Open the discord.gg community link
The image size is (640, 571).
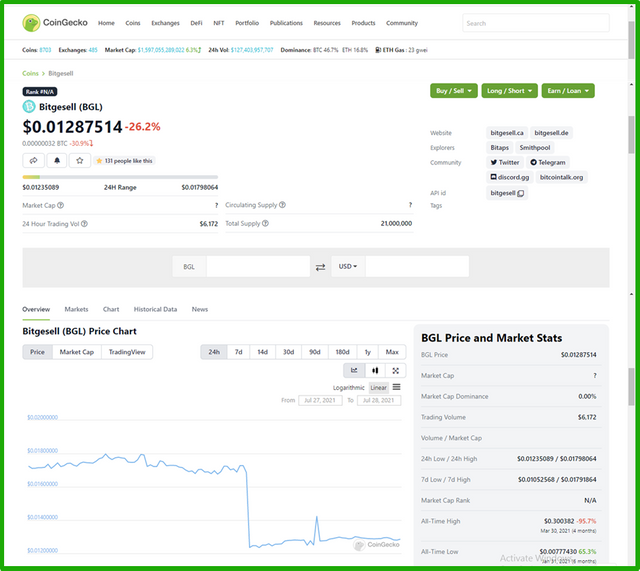(x=509, y=177)
